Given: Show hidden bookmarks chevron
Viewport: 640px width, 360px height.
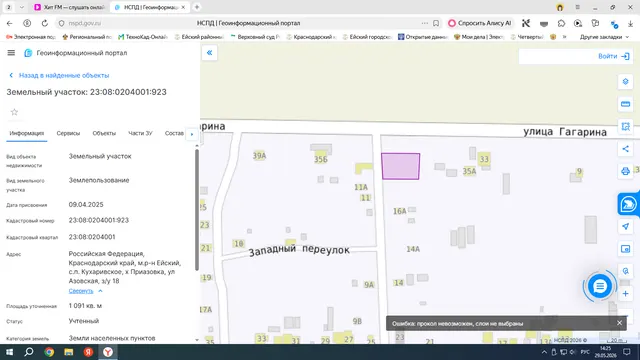Looking at the screenshot, I should (564, 37).
